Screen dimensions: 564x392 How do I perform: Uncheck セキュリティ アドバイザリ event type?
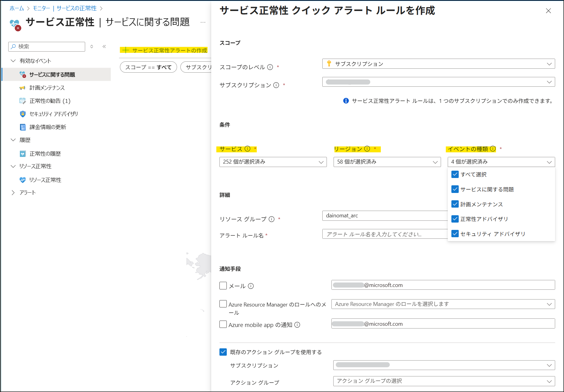click(455, 234)
